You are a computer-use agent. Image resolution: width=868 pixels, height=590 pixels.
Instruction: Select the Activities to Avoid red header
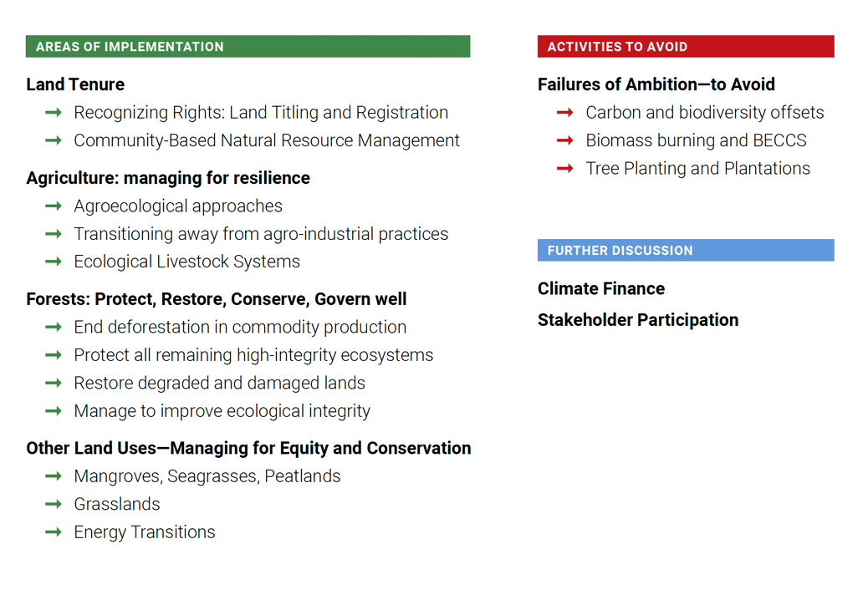[685, 47]
